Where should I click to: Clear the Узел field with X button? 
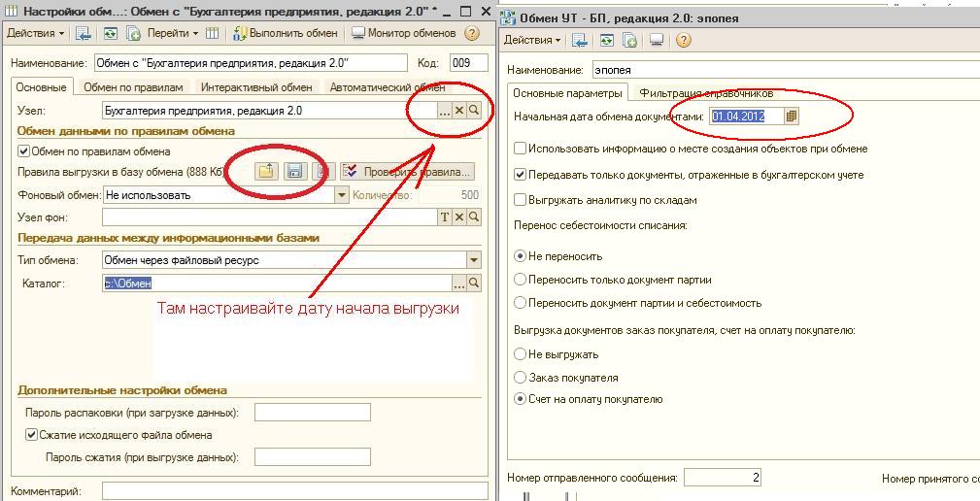click(459, 111)
